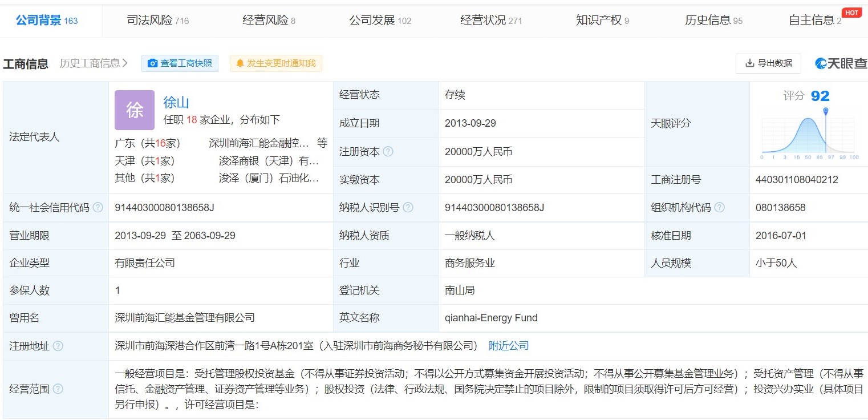
Task: Open legal representative 徐山 link
Action: tap(176, 102)
